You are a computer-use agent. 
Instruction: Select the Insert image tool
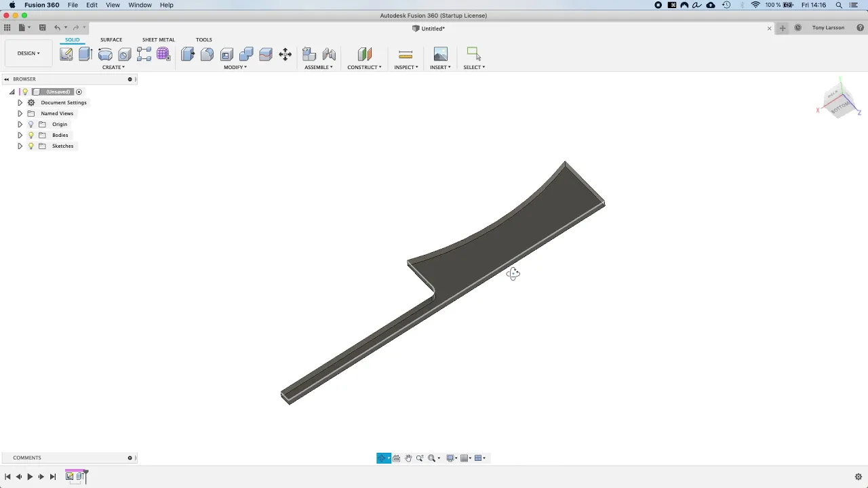point(441,54)
